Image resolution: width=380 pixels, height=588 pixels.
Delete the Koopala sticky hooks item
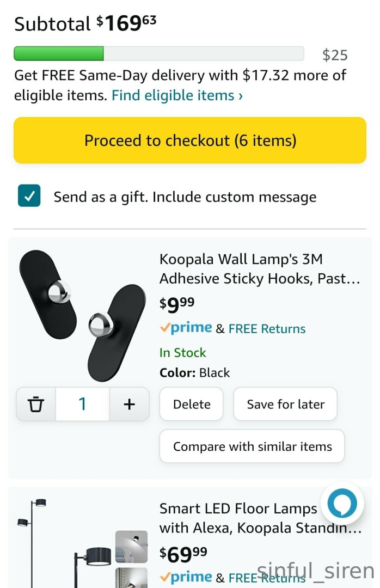coord(191,404)
